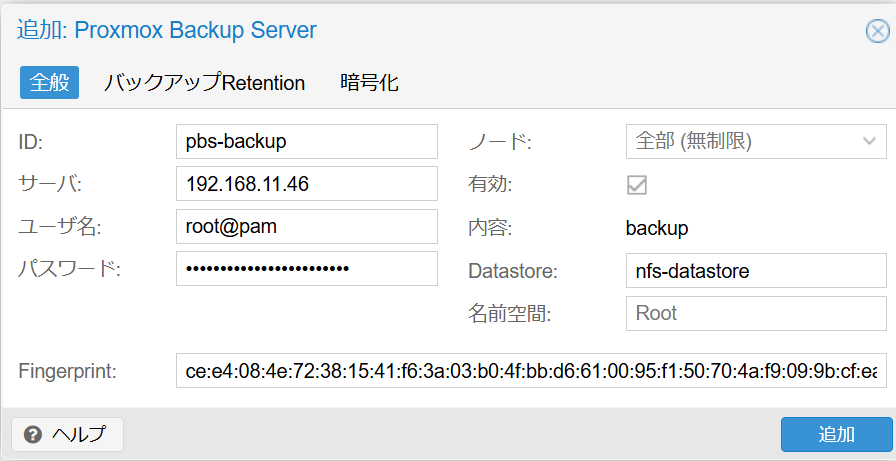Open the 暗号化 tab
The image size is (896, 461).
tap(369, 83)
